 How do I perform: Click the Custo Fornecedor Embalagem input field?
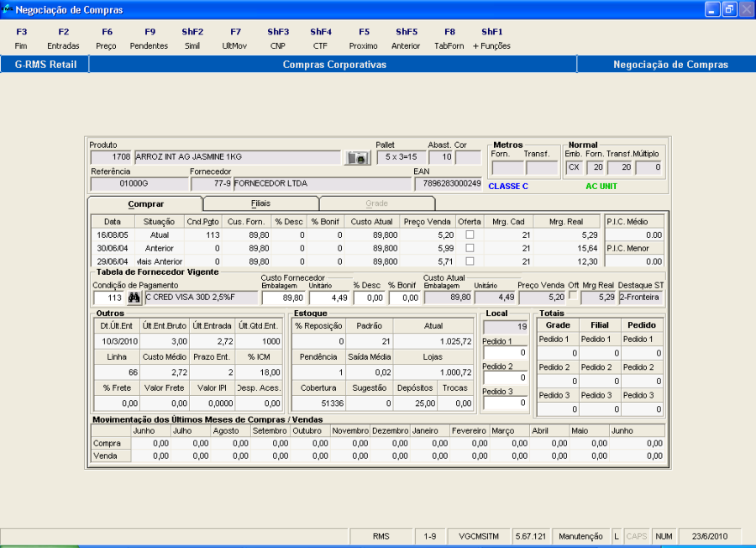(284, 298)
